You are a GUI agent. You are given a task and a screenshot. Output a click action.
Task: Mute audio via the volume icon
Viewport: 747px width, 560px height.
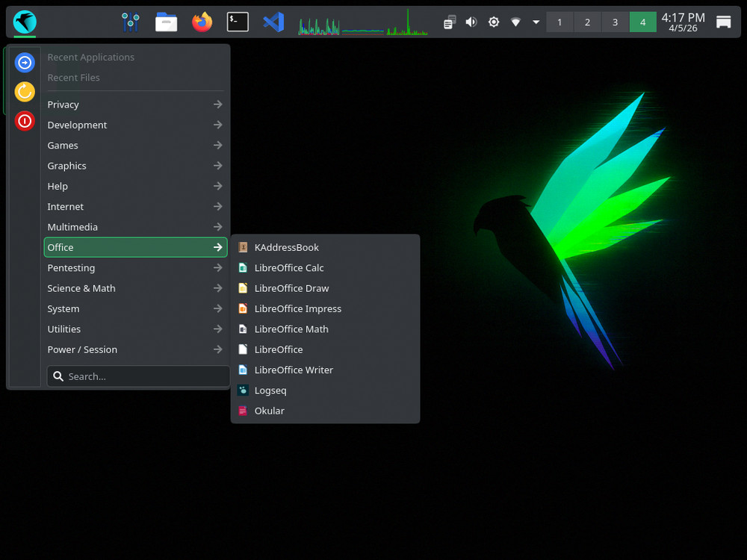471,22
